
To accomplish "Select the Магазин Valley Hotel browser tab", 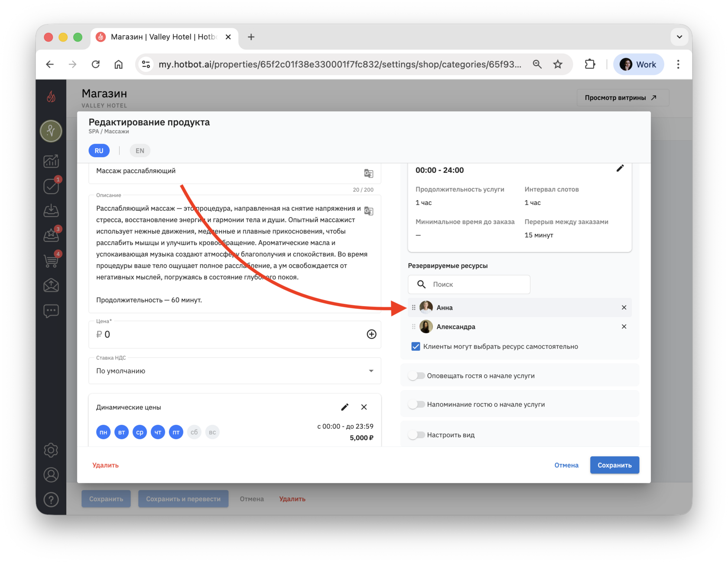I will coord(164,37).
